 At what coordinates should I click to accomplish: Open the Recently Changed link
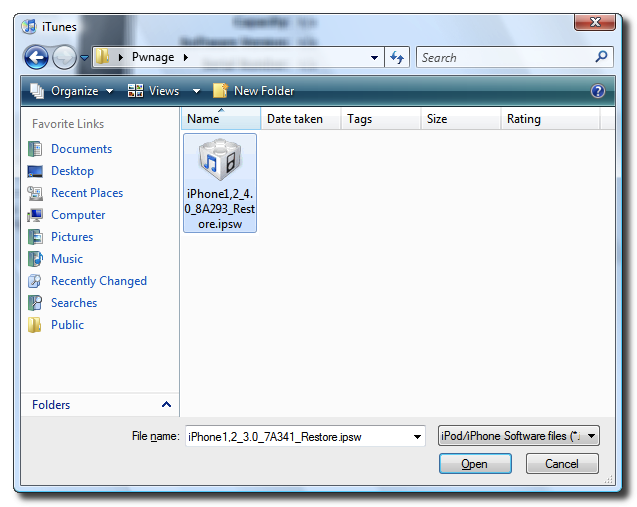coord(99,281)
